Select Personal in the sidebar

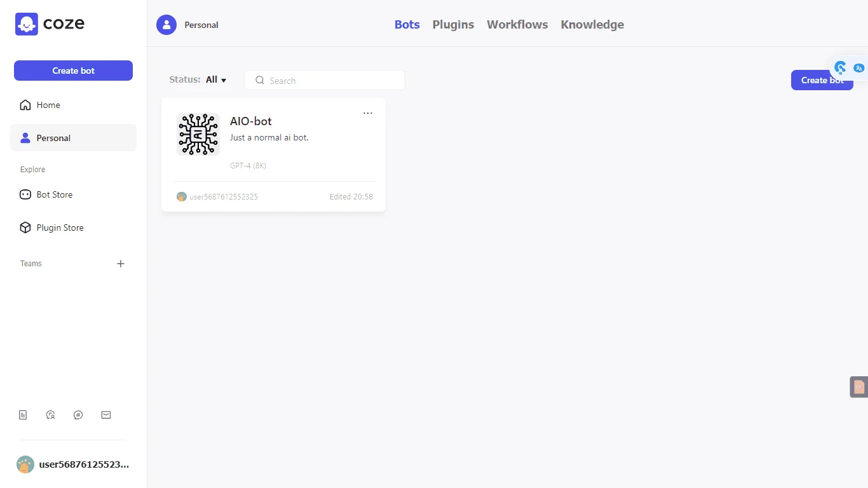(73, 138)
